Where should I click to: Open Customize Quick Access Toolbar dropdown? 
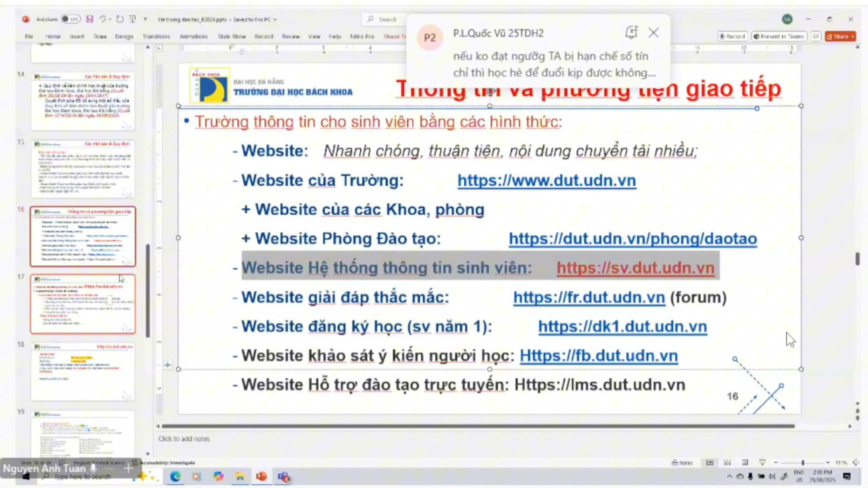point(146,19)
